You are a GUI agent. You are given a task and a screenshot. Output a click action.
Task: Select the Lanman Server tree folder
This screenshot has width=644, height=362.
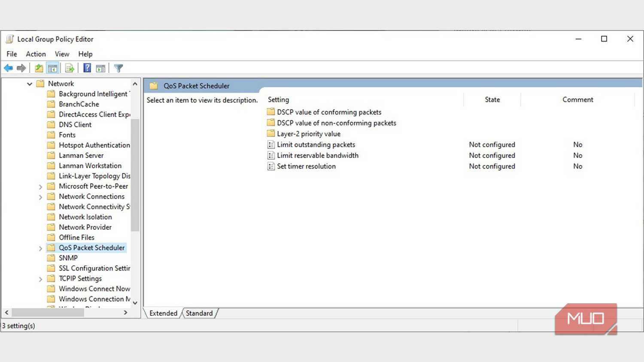[x=75, y=156]
